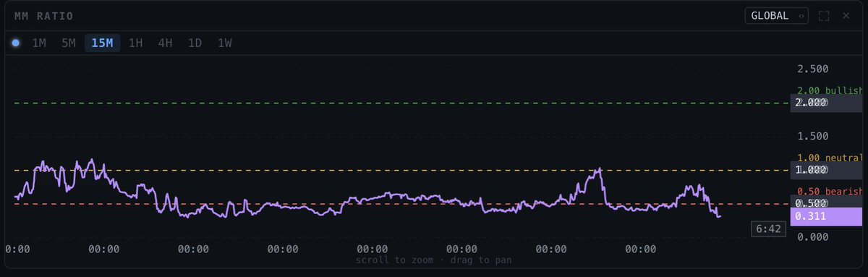Click the fullscreen expand icon
Image resolution: width=868 pixels, height=277 pixels.
(824, 16)
